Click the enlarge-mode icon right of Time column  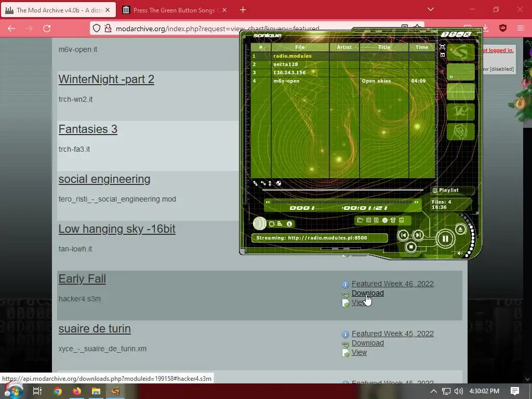click(x=442, y=47)
